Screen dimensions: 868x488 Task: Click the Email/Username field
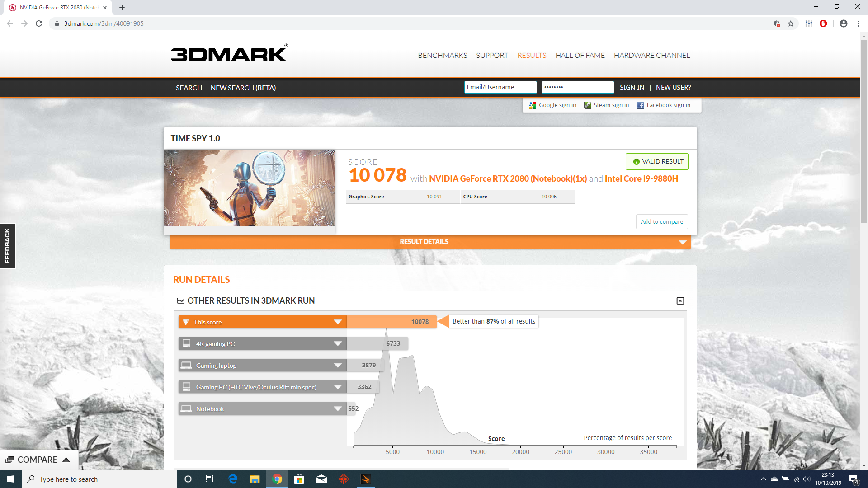pyautogui.click(x=500, y=87)
